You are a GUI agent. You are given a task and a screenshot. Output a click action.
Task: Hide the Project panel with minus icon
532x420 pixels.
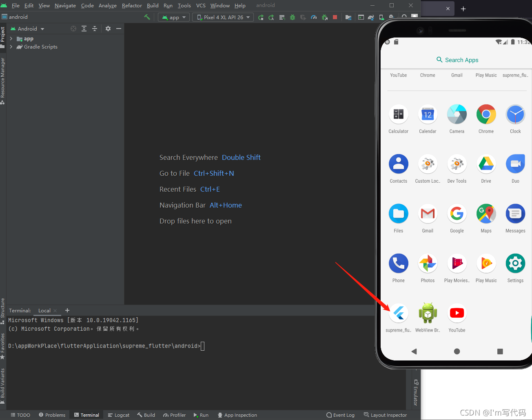(x=119, y=29)
